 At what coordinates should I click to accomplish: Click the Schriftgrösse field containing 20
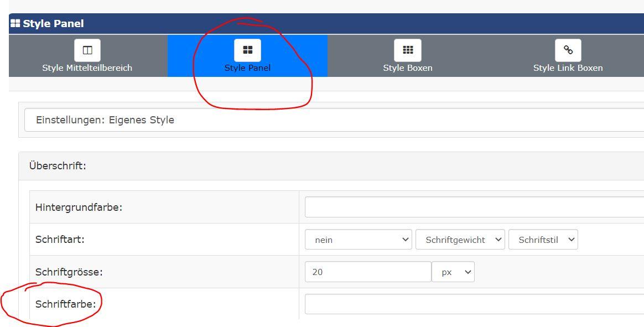click(368, 272)
